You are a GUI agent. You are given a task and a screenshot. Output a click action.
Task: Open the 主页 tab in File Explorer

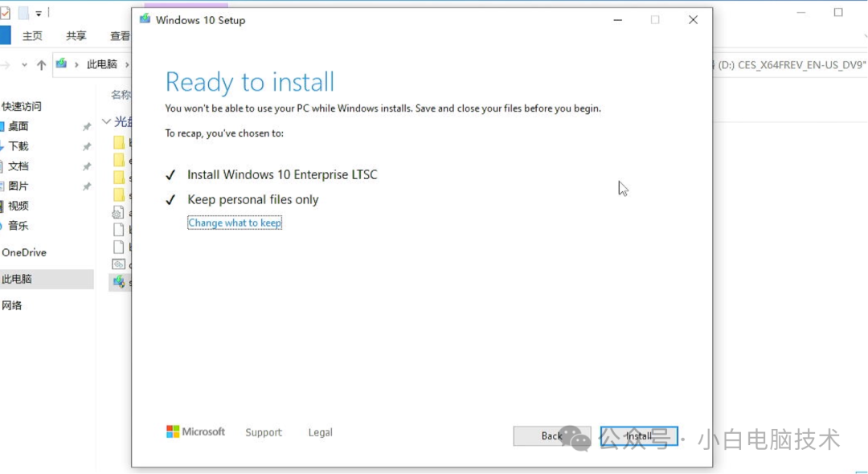tap(32, 36)
